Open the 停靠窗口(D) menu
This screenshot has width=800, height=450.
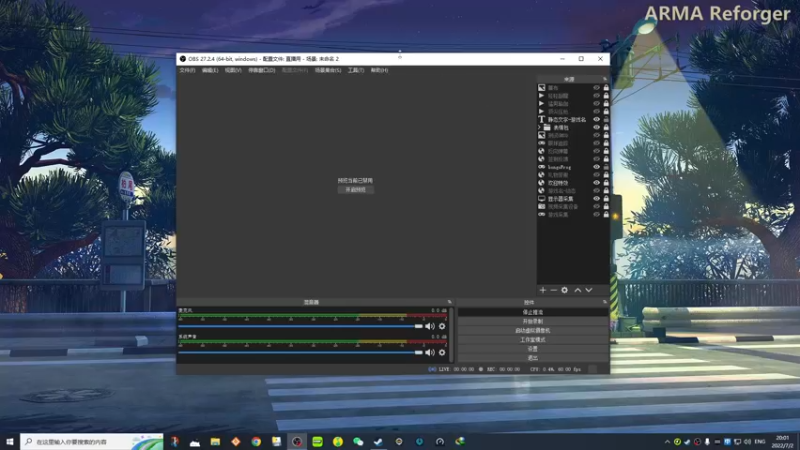(x=262, y=70)
